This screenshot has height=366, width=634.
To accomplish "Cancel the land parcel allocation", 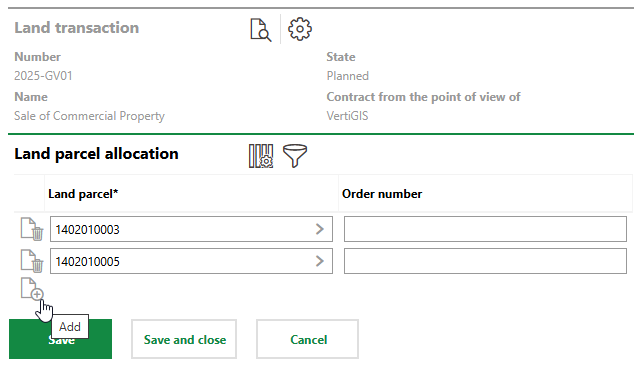I will click(x=308, y=339).
